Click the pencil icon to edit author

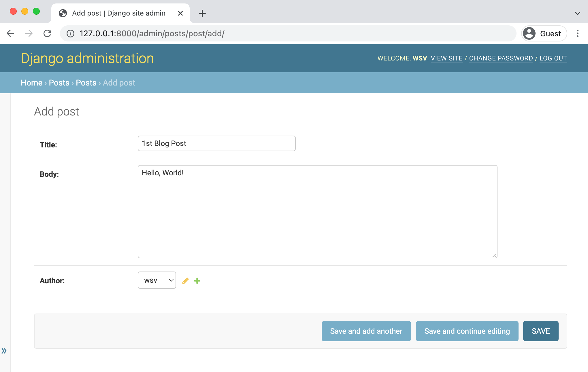point(185,281)
